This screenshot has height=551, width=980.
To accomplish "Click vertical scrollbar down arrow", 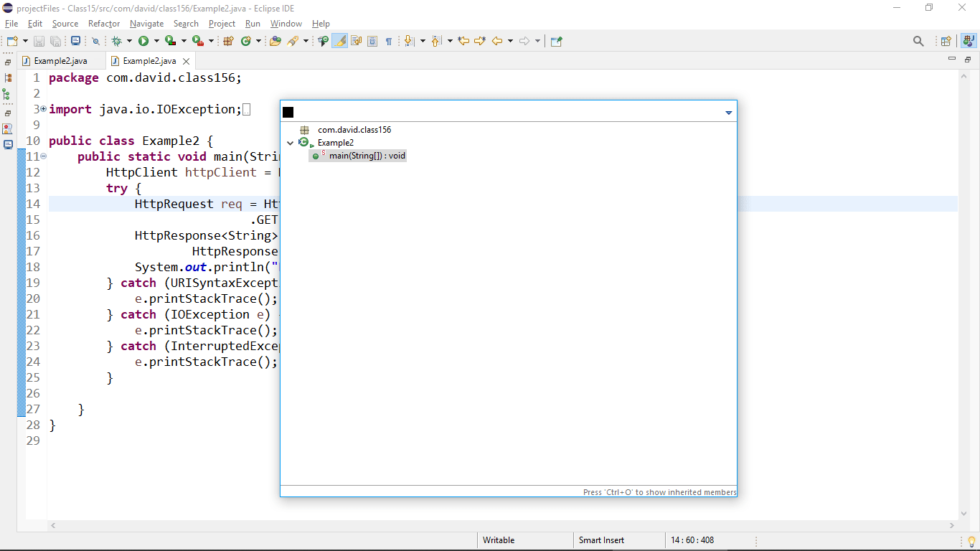I will tap(965, 513).
